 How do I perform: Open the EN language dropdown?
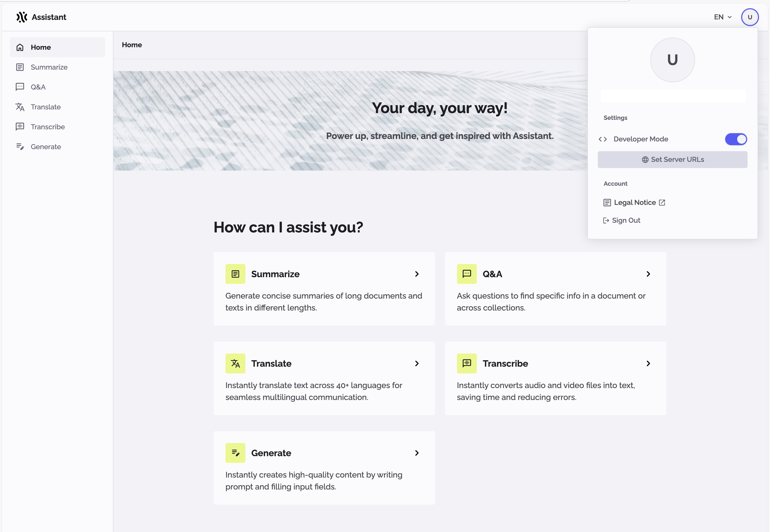click(x=723, y=17)
